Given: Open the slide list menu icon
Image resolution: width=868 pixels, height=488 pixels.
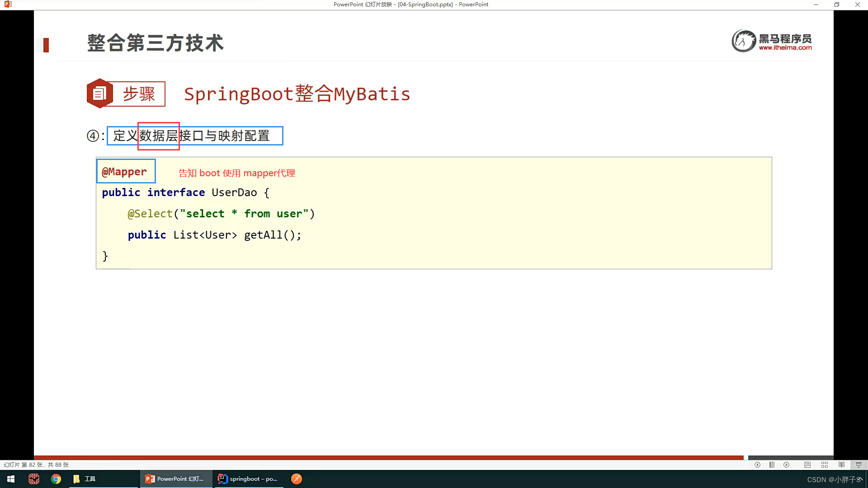Looking at the screenshot, I should click(x=772, y=465).
